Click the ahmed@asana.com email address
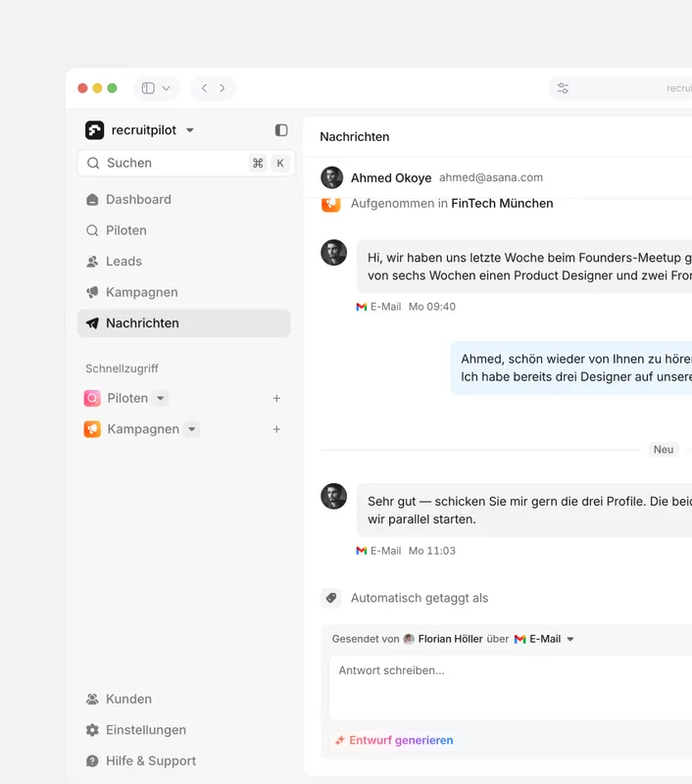Screen dimensions: 692x784 click(491, 177)
